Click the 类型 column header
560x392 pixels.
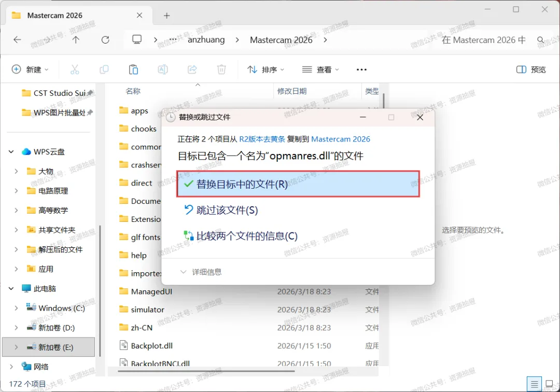372,91
